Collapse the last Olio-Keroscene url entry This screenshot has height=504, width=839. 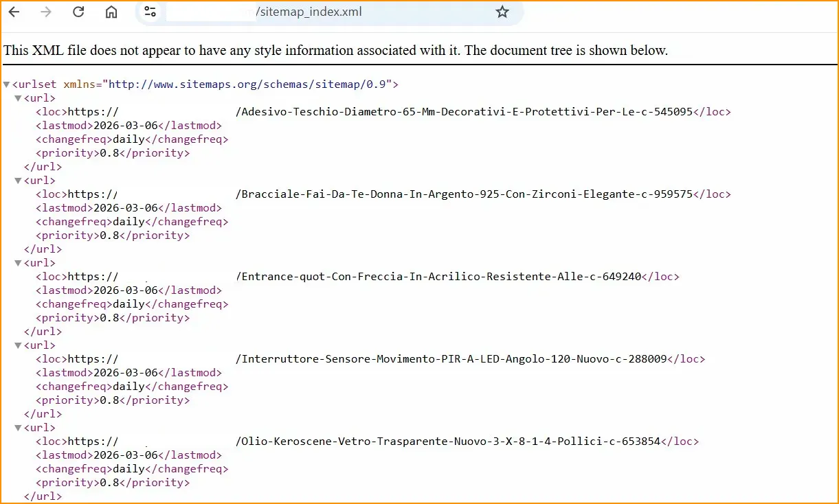point(18,427)
